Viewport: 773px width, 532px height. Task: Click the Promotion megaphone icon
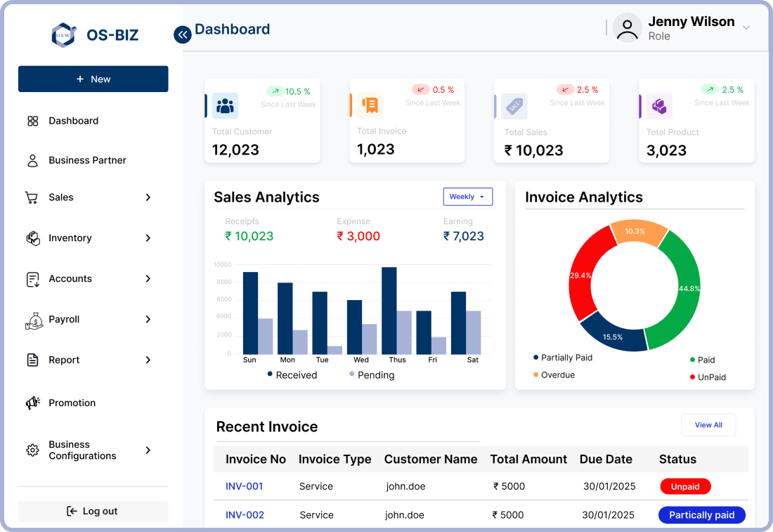[x=32, y=403]
